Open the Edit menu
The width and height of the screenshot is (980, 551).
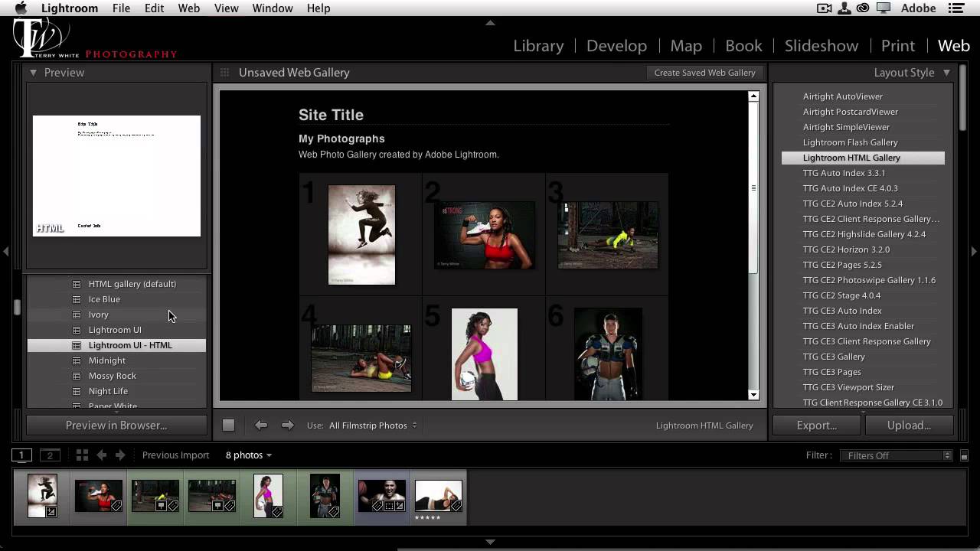pos(154,8)
